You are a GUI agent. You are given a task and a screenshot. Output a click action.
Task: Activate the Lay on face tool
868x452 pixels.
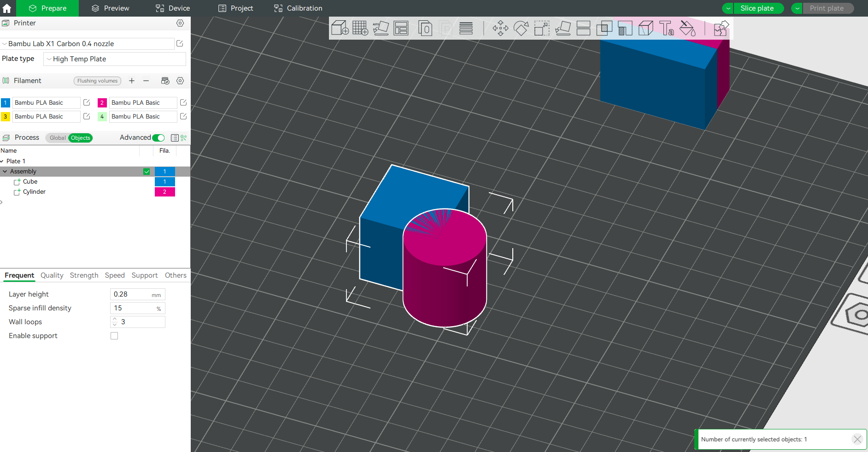563,28
